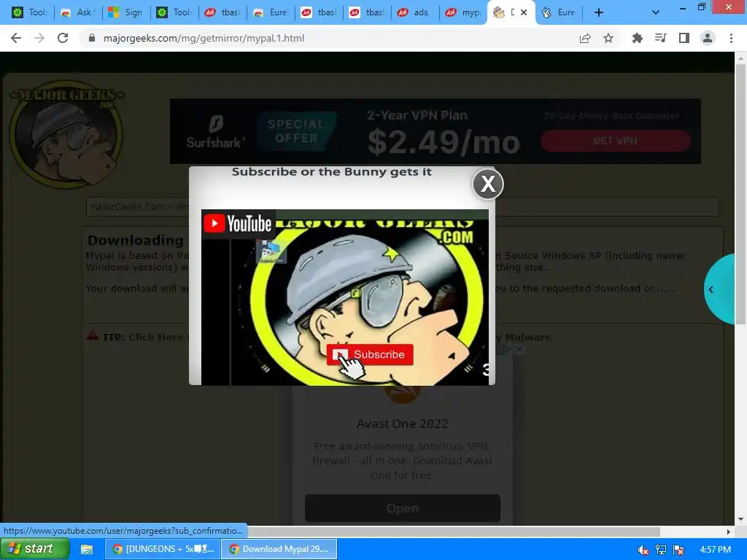Click the muted volume tray icon

(643, 550)
